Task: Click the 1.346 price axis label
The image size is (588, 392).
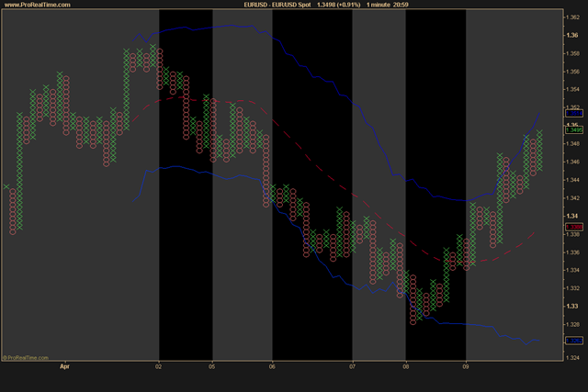Action: [x=572, y=162]
